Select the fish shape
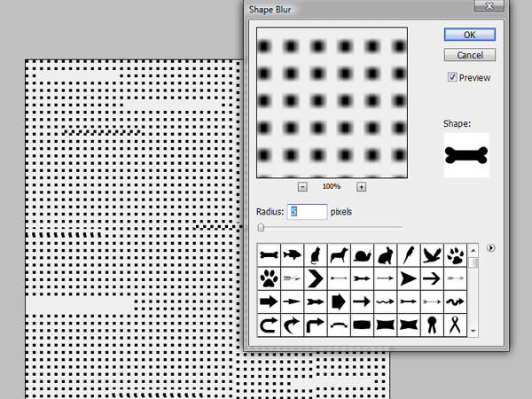The image size is (532, 399). click(292, 254)
